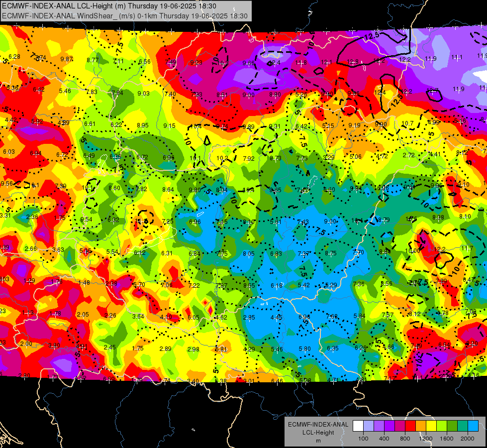This screenshot has height=448, width=487.
Task: Select the value 8.60 on the map
Action: pyautogui.click(x=114, y=188)
